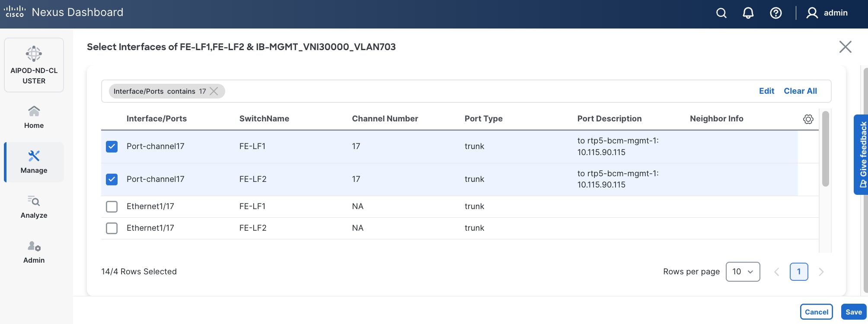Remove the Interface/Ports contains 17 filter
The height and width of the screenshot is (324, 868).
point(214,91)
